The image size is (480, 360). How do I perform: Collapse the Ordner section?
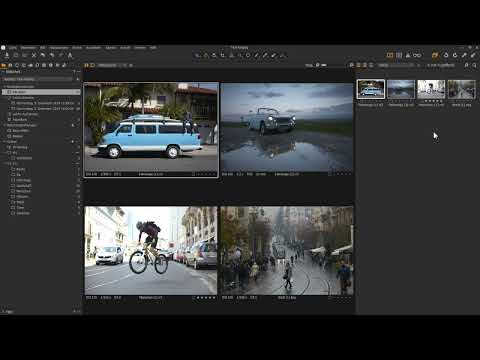[x=4, y=141]
